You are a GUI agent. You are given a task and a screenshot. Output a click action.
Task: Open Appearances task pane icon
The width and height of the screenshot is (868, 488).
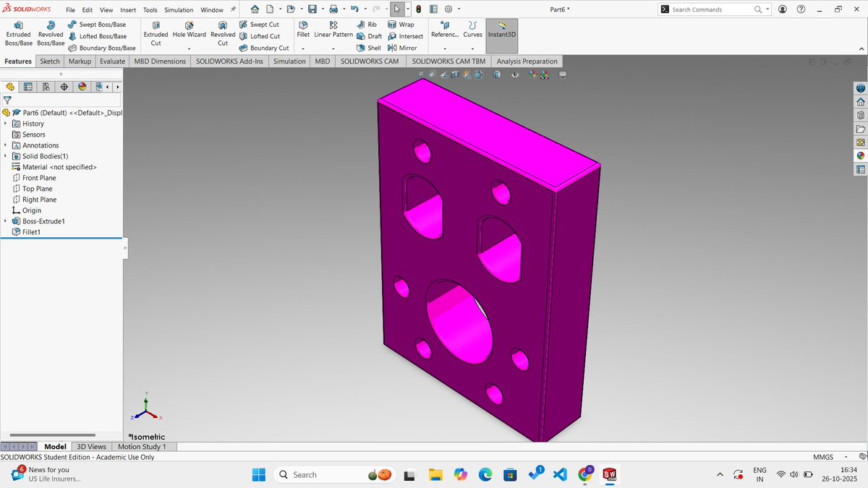pyautogui.click(x=861, y=155)
